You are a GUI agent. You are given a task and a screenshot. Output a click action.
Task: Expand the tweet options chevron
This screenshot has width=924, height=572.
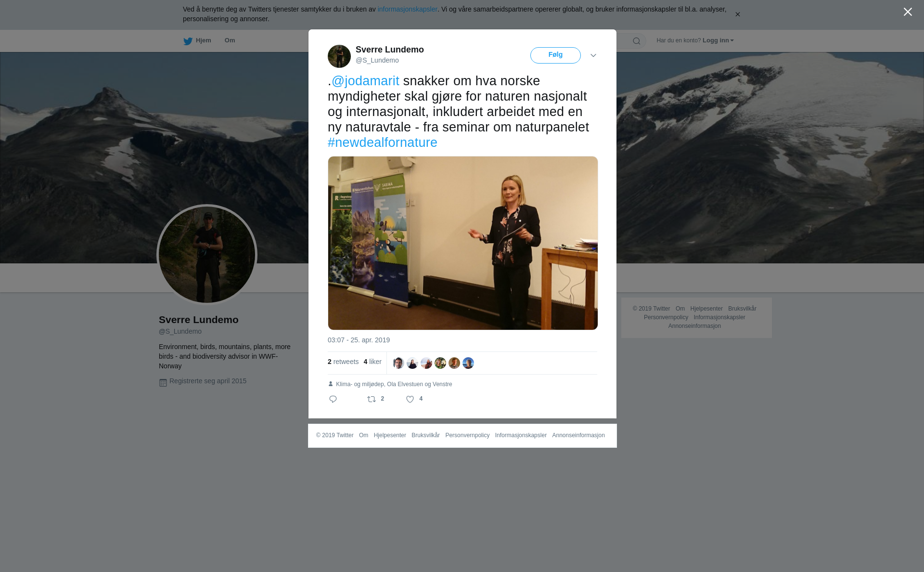pos(593,55)
